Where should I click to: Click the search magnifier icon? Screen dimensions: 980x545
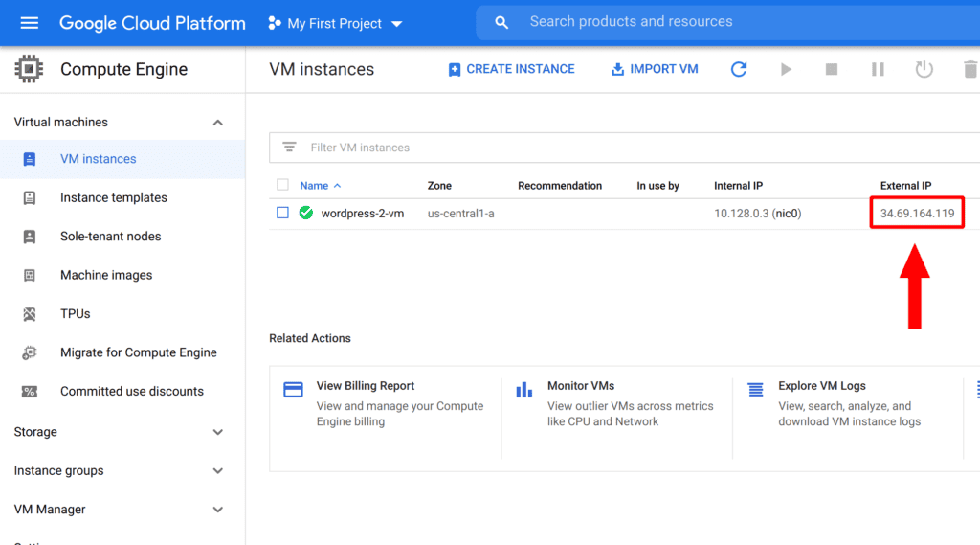tap(501, 23)
